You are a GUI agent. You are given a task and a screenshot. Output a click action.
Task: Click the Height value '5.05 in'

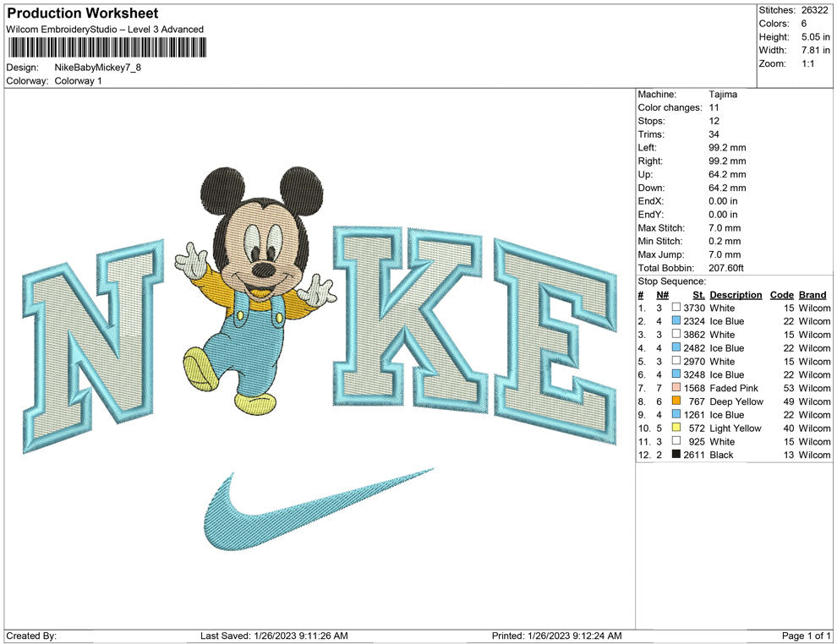[x=816, y=37]
